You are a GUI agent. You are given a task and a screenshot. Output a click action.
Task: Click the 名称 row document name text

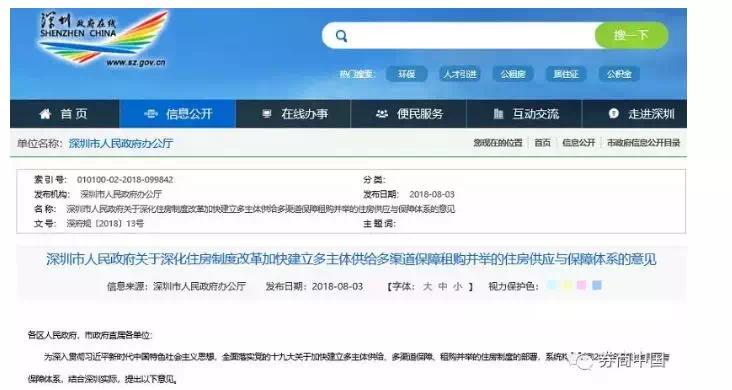[x=260, y=209]
